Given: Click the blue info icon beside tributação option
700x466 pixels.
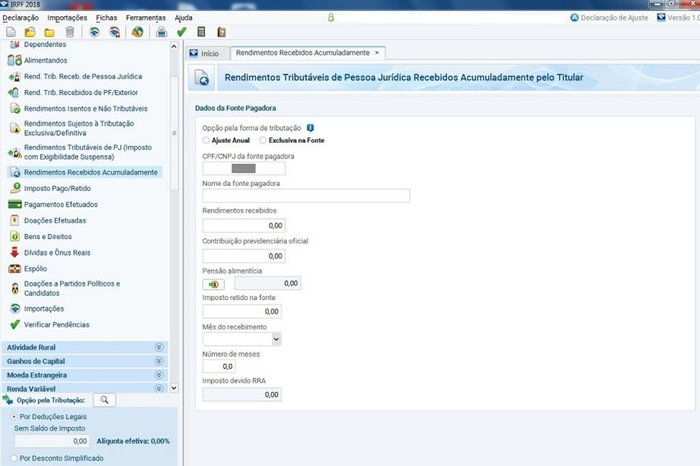Looking at the screenshot, I should [310, 128].
